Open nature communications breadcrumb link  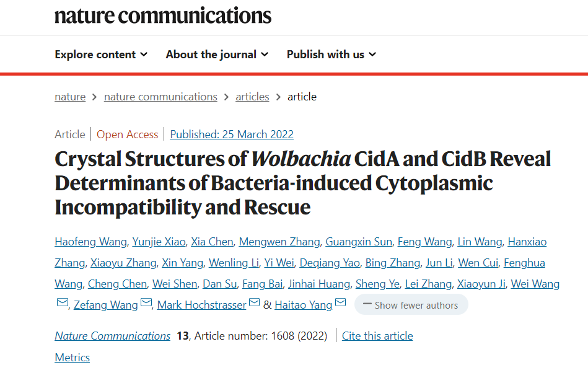pos(160,97)
